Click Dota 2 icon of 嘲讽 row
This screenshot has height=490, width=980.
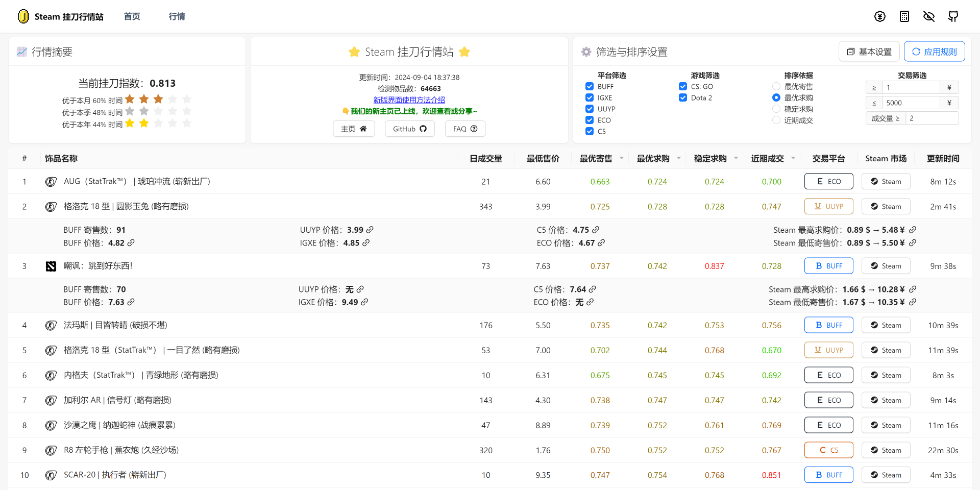[51, 266]
